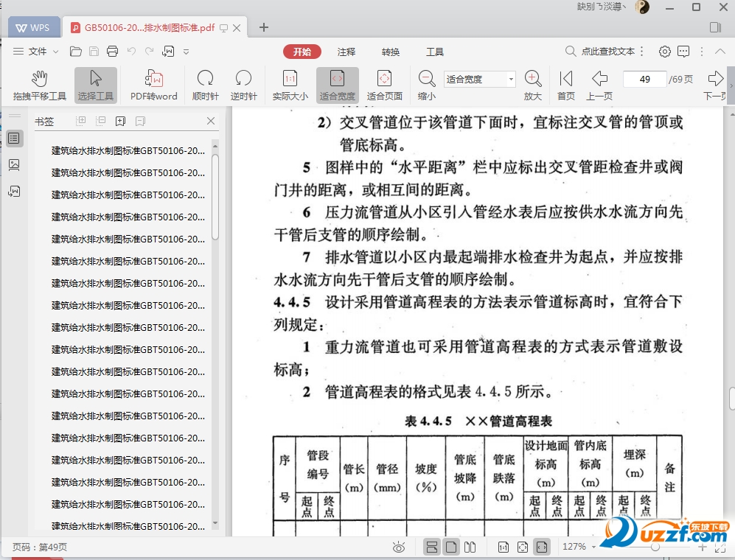Save document using the floppy disk icon
Viewport: 735px width, 560px height.
(94, 52)
